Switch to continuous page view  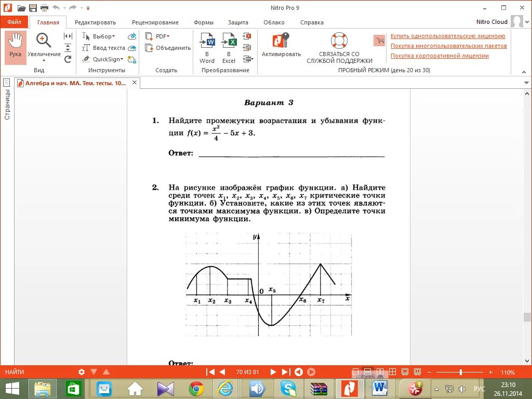[x=367, y=372]
